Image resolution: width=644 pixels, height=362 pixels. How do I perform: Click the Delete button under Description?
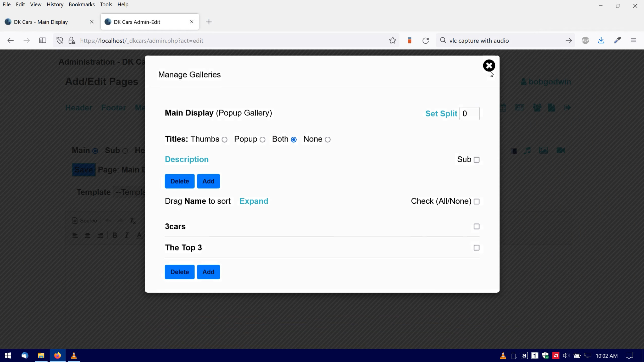pyautogui.click(x=179, y=181)
